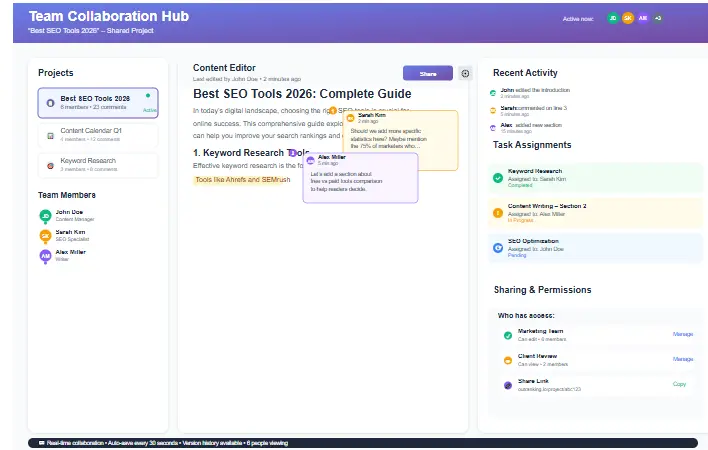708x450 pixels.
Task: Open the Keyword Research project card
Action: 98,165
